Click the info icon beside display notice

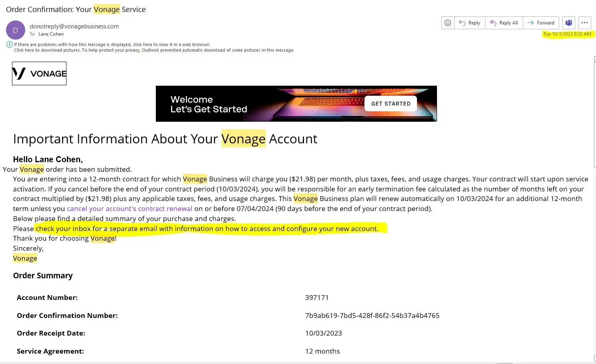coord(10,44)
